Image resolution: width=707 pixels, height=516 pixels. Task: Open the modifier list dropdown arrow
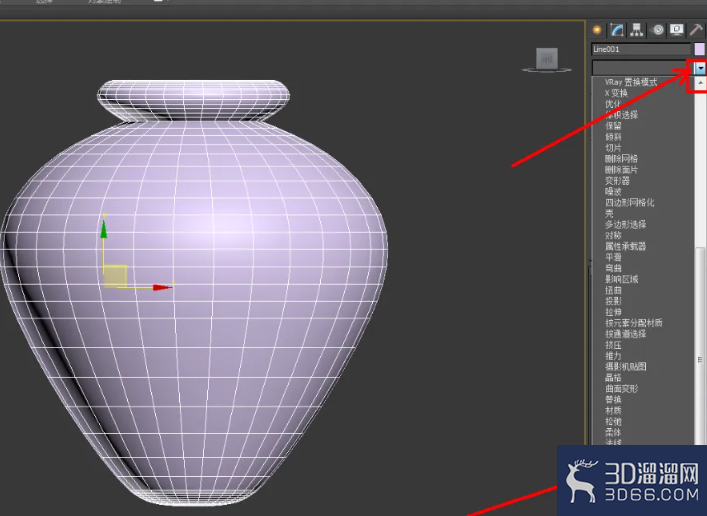(701, 68)
